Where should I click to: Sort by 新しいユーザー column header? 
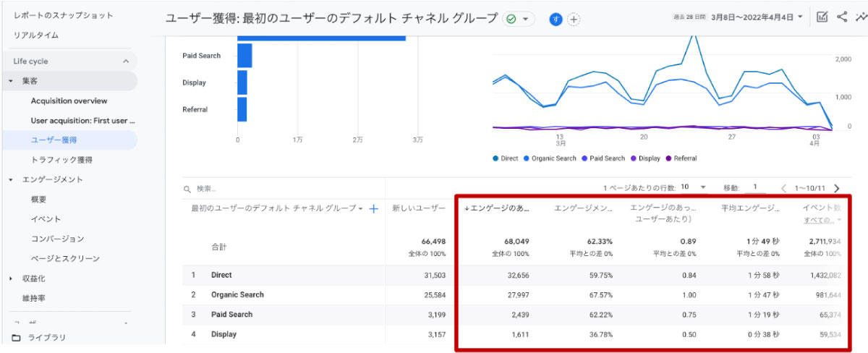419,208
